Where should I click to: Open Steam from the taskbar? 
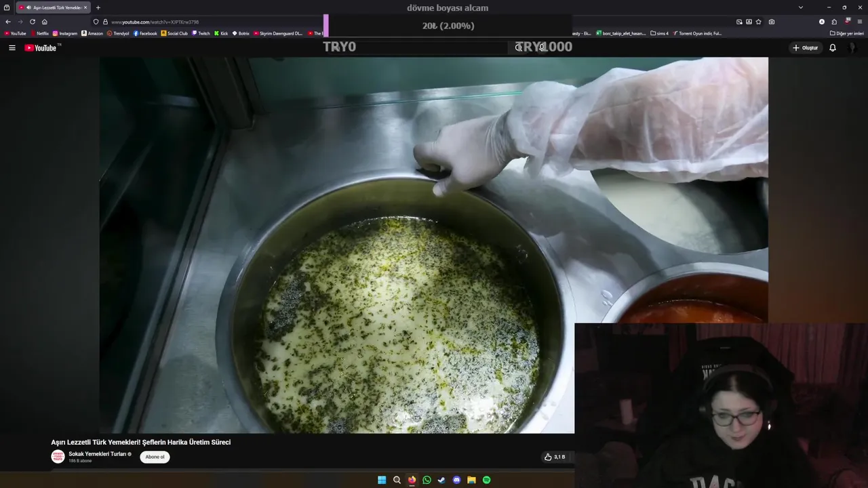441,480
